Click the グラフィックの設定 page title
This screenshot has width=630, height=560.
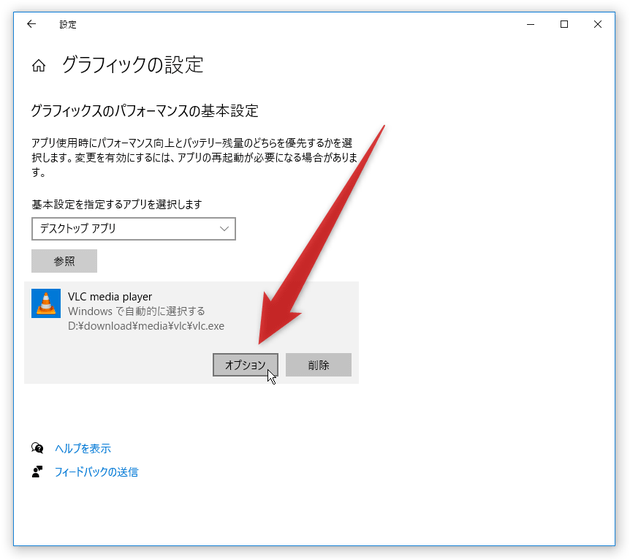click(x=133, y=65)
